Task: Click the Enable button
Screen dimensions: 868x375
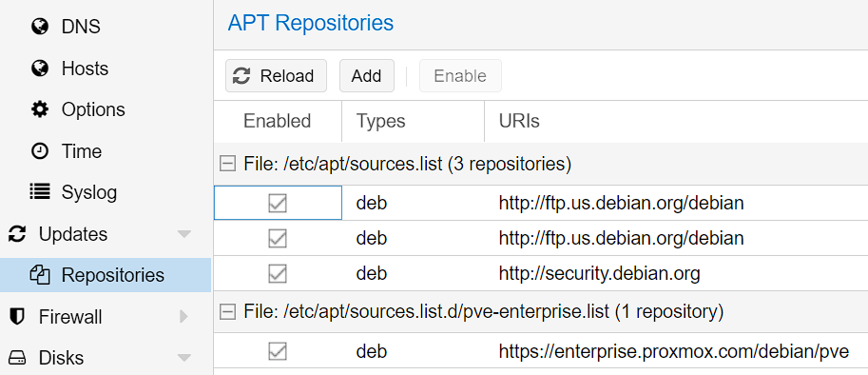Action: pyautogui.click(x=460, y=76)
